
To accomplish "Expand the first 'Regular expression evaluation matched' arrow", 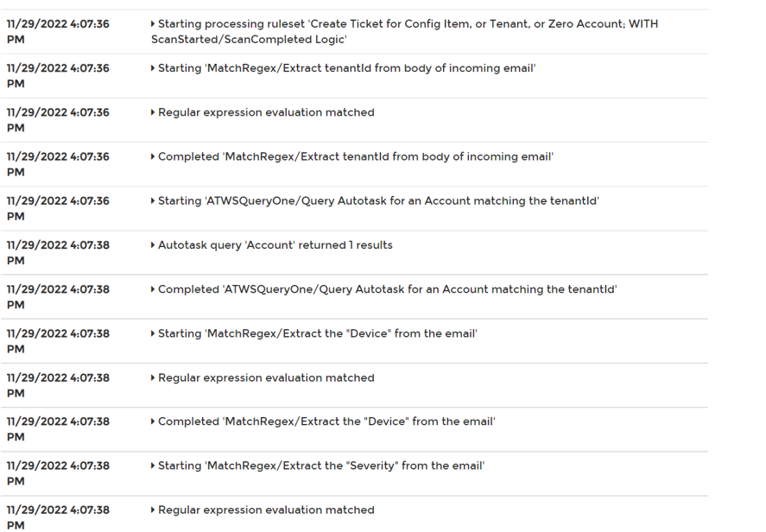I will click(x=154, y=112).
